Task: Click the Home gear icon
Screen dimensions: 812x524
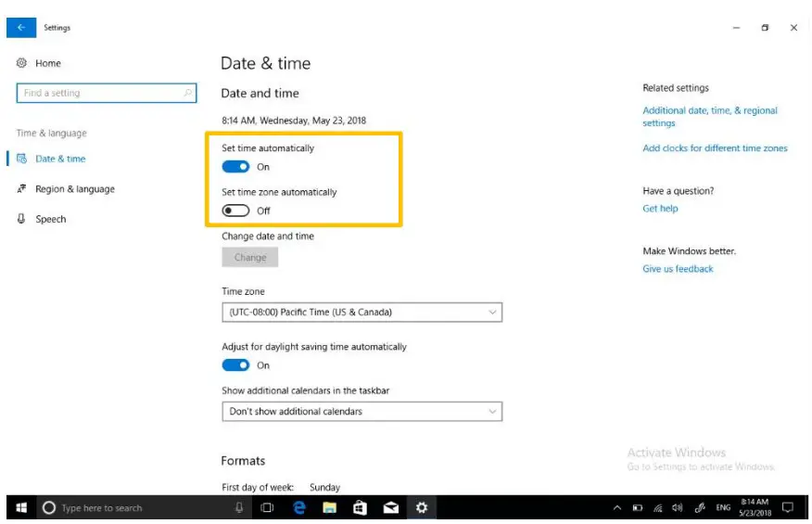Action: coord(21,63)
